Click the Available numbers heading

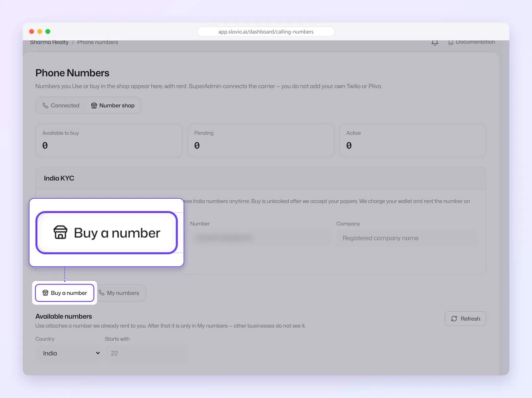64,316
